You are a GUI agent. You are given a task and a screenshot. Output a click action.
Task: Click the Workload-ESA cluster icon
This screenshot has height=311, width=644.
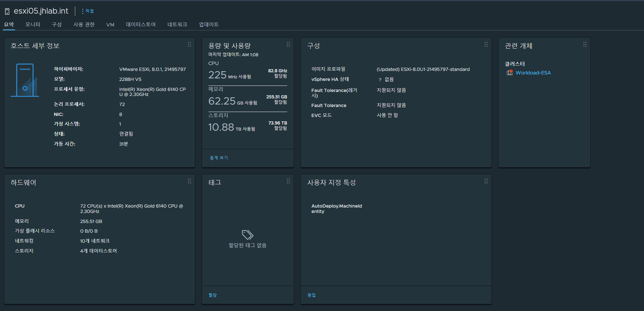click(510, 73)
